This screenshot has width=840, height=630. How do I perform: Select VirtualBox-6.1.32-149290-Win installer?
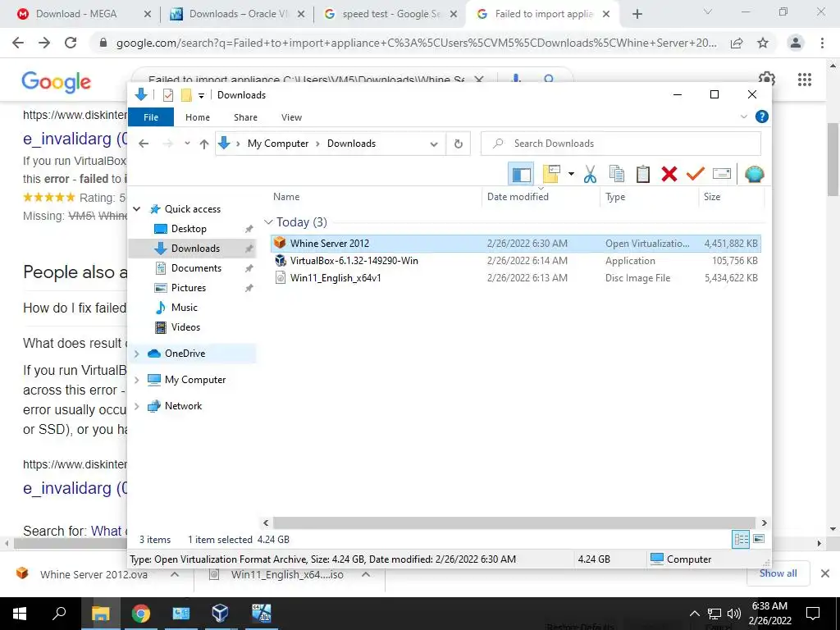515,261
